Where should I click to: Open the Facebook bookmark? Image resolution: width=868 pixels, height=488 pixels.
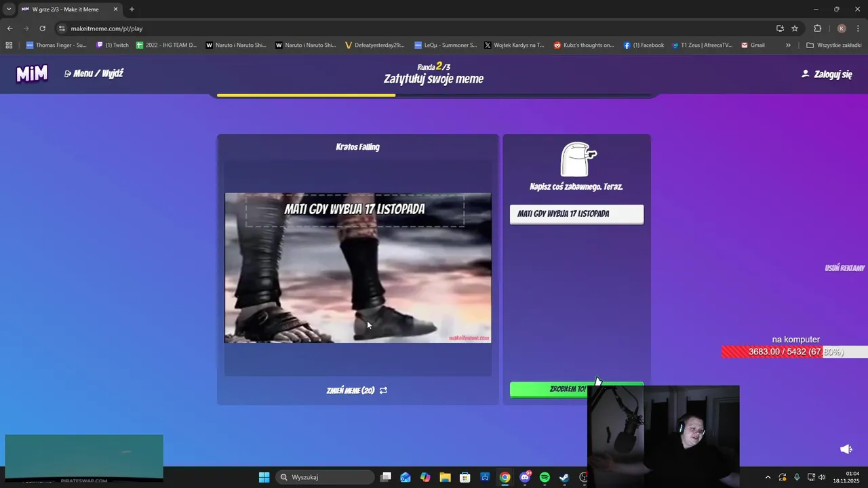pos(644,45)
